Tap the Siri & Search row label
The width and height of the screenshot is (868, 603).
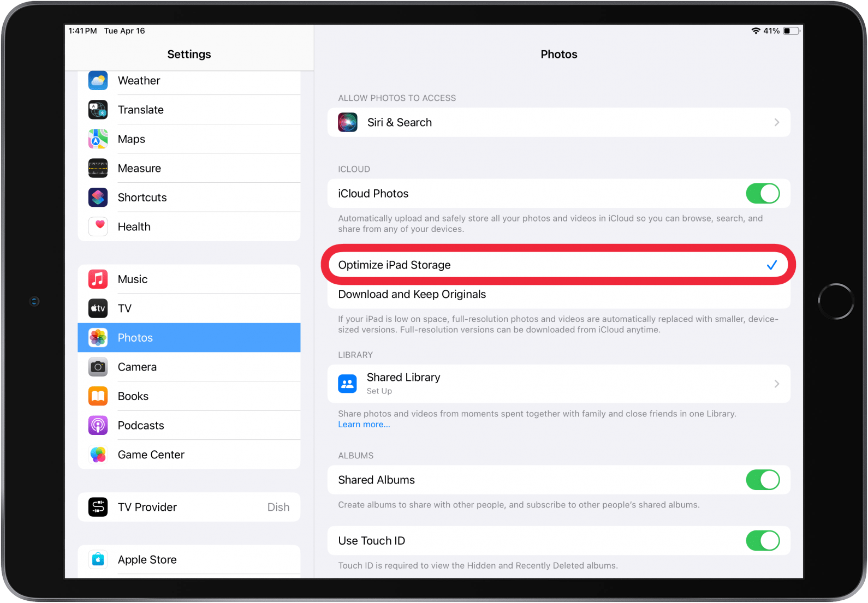pos(400,122)
